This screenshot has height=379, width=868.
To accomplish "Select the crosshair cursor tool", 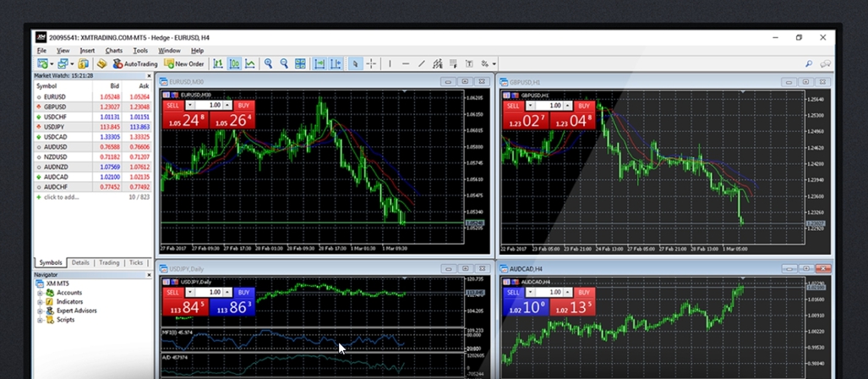I will pos(371,63).
